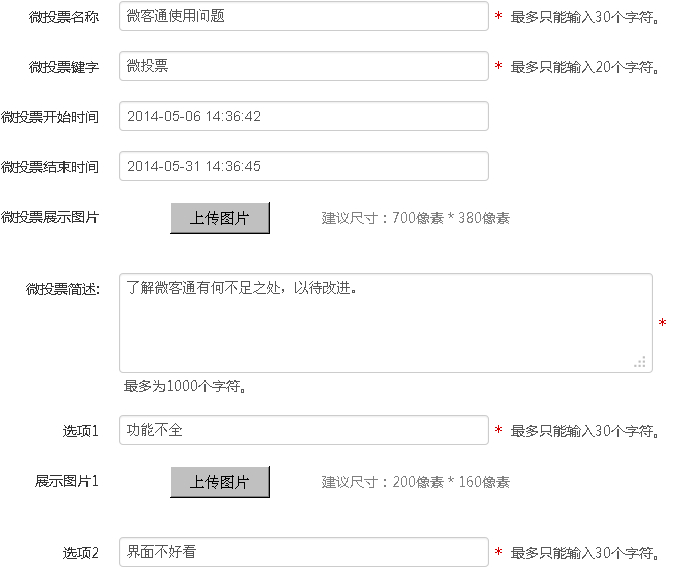
Task: Select the 微投票开始时间 date field
Action: click(x=303, y=116)
